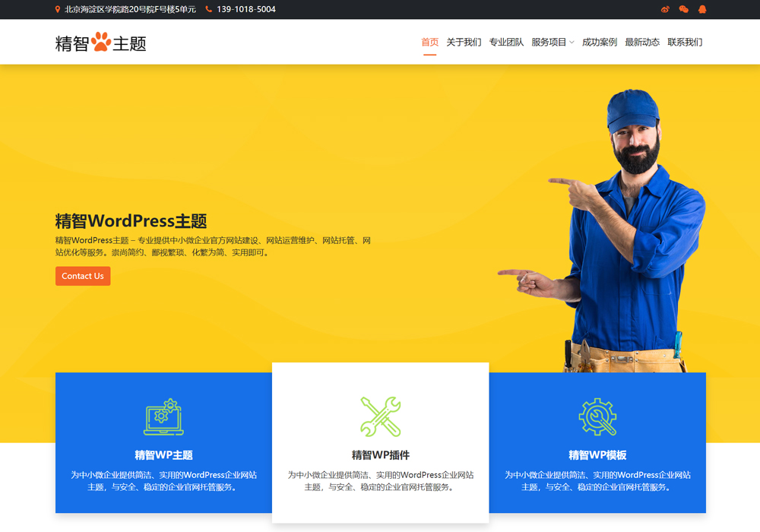Click the gear-and-wrench icon above 精智WP模板
The height and width of the screenshot is (532, 760).
point(597,416)
